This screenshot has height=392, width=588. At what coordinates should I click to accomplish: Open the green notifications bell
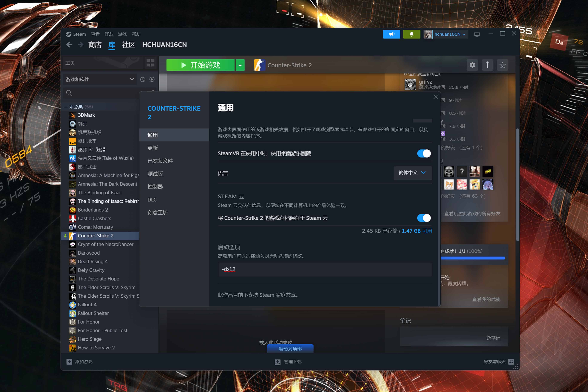(x=412, y=34)
